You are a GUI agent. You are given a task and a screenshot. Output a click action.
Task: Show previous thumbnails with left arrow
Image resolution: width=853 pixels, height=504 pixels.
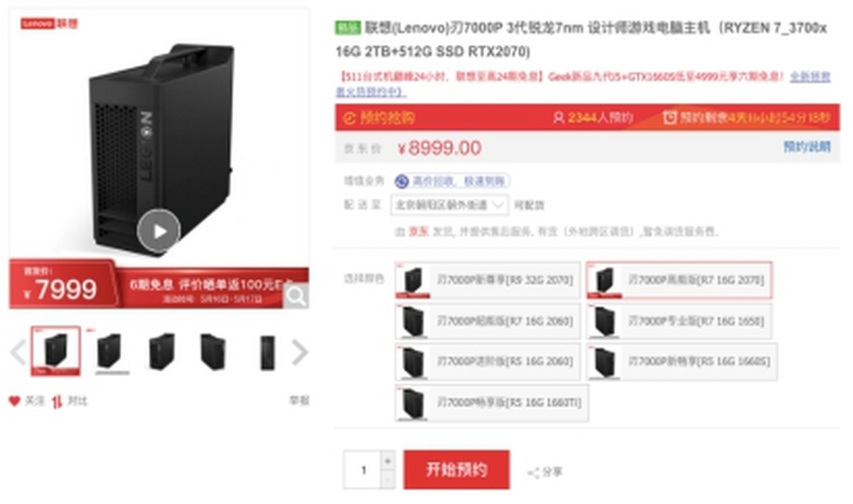point(18,352)
